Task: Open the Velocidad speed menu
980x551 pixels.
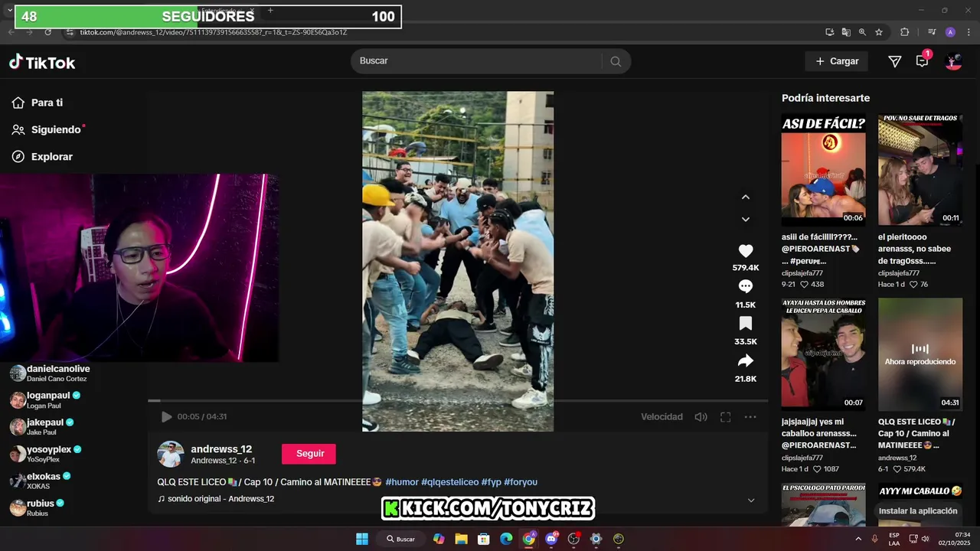Action: [x=661, y=417]
